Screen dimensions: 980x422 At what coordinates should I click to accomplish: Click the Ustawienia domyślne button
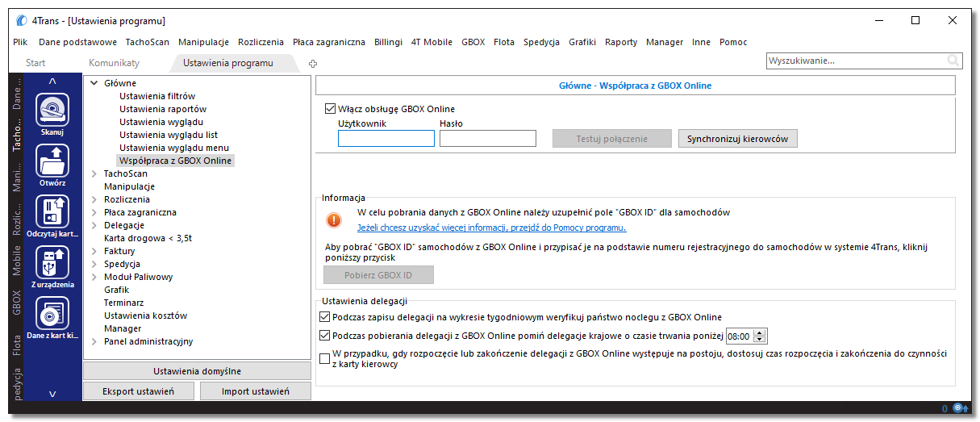[197, 371]
